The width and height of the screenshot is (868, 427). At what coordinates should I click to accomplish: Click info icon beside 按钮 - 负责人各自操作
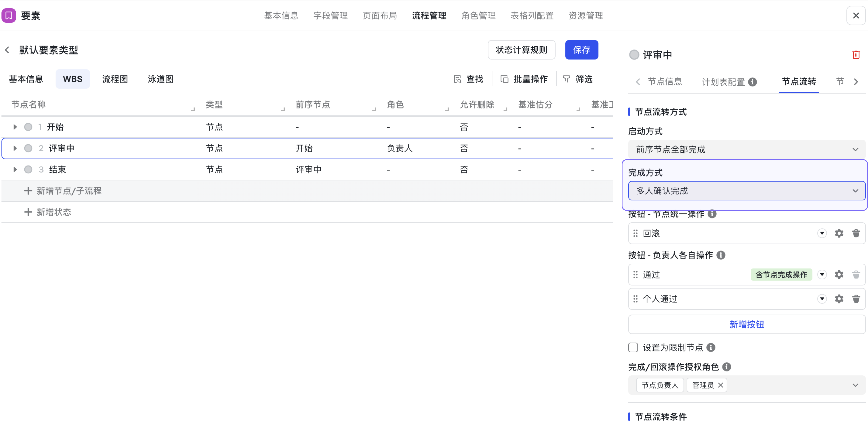click(x=721, y=255)
